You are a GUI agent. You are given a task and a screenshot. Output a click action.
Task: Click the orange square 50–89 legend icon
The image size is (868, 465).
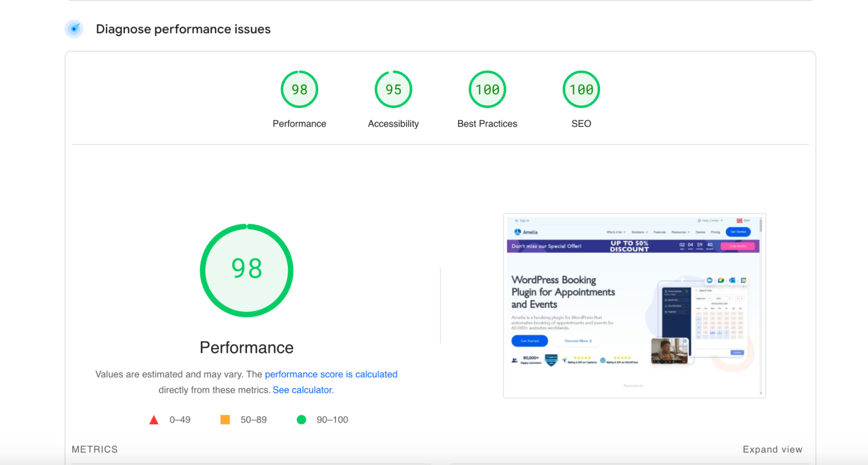(225, 420)
